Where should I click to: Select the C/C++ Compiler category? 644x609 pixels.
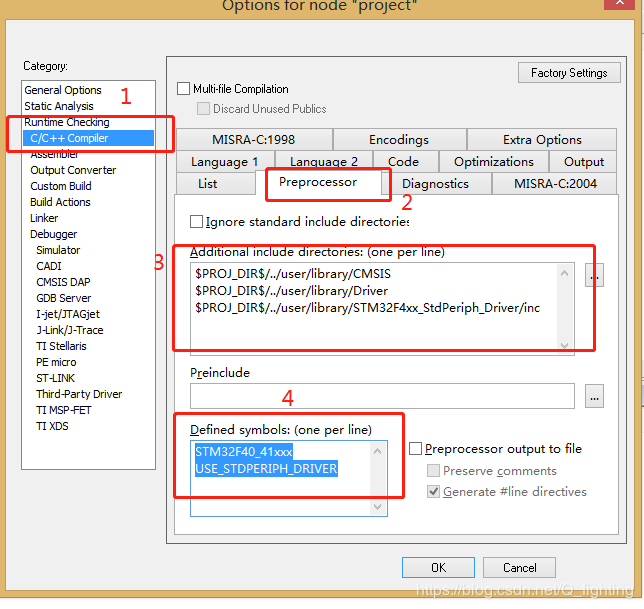coord(88,138)
